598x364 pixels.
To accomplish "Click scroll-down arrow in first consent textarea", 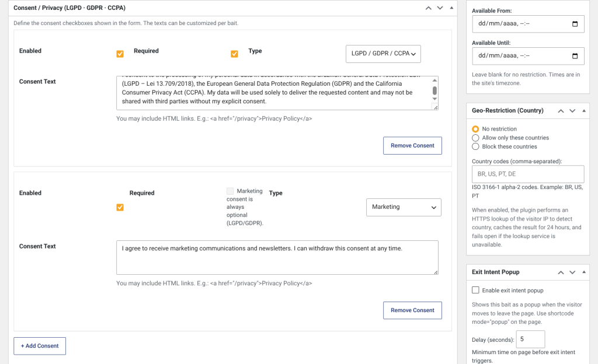I will (434, 99).
